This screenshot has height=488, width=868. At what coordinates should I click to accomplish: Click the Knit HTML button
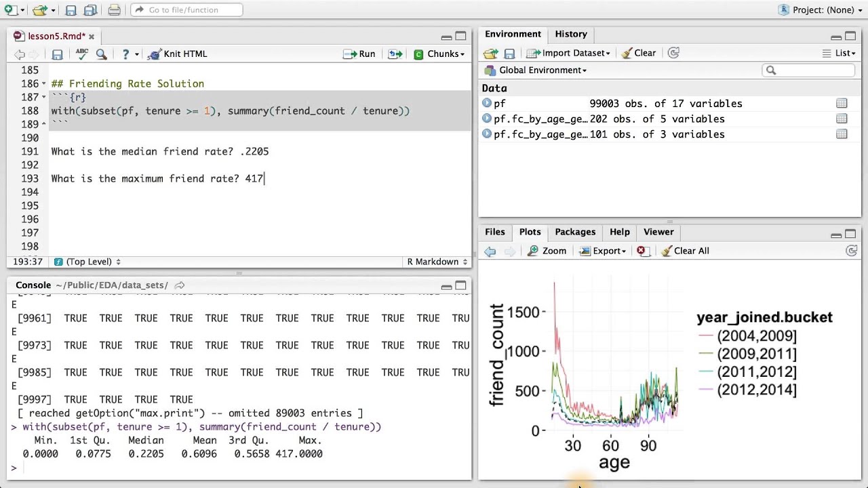[178, 54]
